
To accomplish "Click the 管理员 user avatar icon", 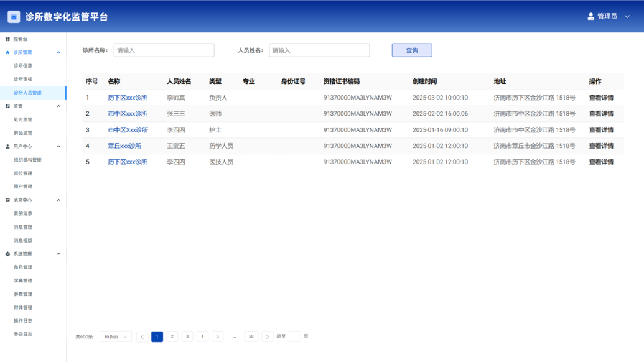I will [590, 16].
